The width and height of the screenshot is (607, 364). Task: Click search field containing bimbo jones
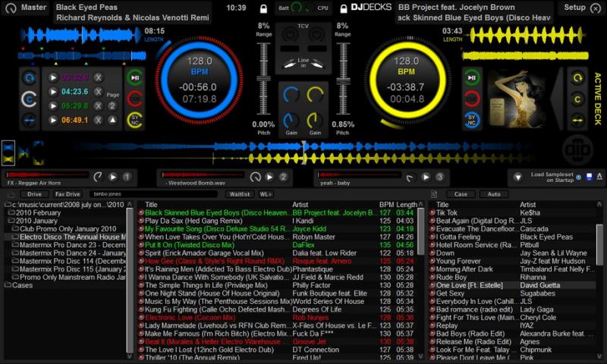[153, 194]
